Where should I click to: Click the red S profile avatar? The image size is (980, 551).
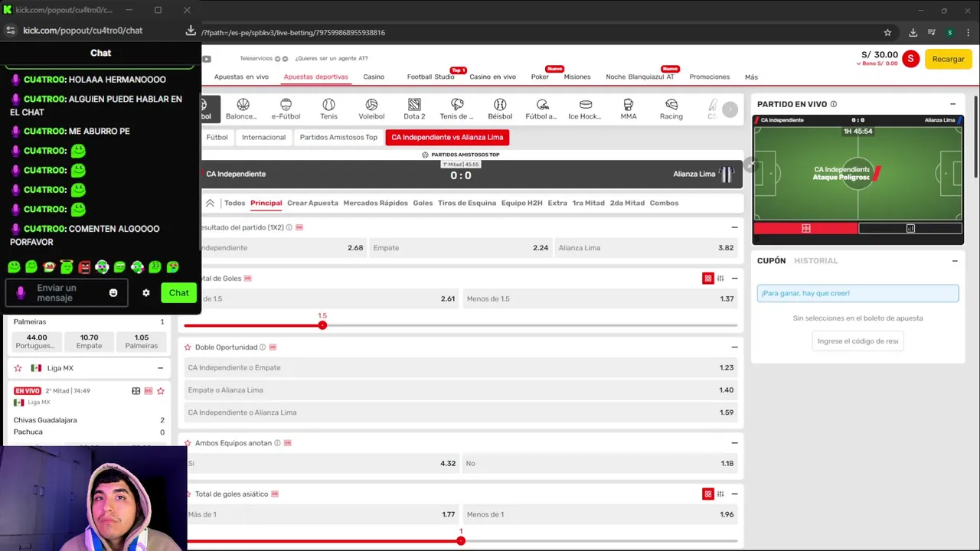pos(910,59)
